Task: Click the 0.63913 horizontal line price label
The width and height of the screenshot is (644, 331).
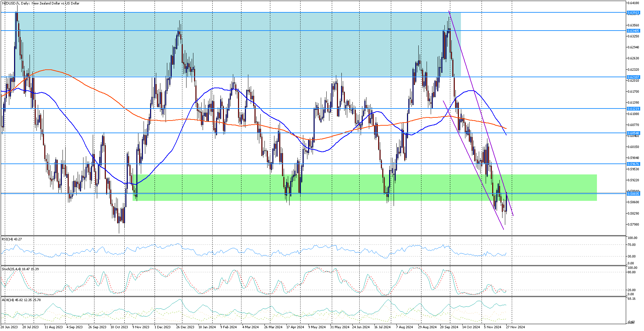Action: 633,13
